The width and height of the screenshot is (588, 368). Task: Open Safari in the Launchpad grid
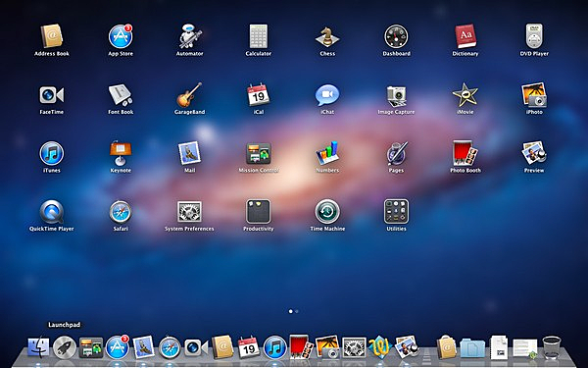click(x=121, y=212)
